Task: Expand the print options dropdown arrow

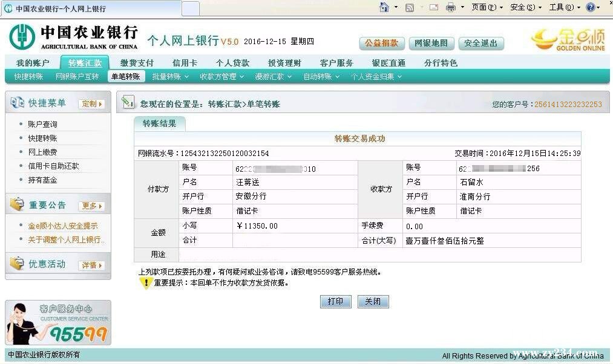Action: pos(462,7)
